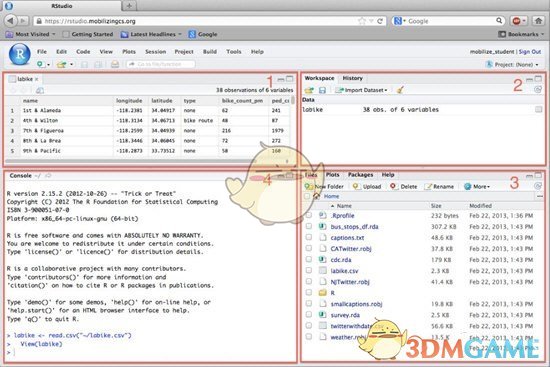The image size is (550, 367).
Task: Click the Delete button in Files pane
Action: [x=403, y=187]
